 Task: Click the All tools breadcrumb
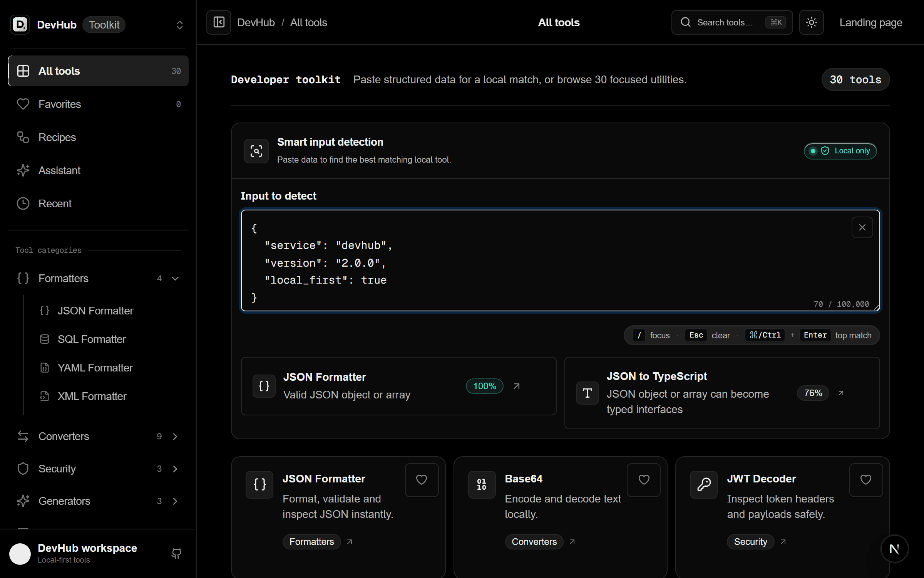pos(309,22)
